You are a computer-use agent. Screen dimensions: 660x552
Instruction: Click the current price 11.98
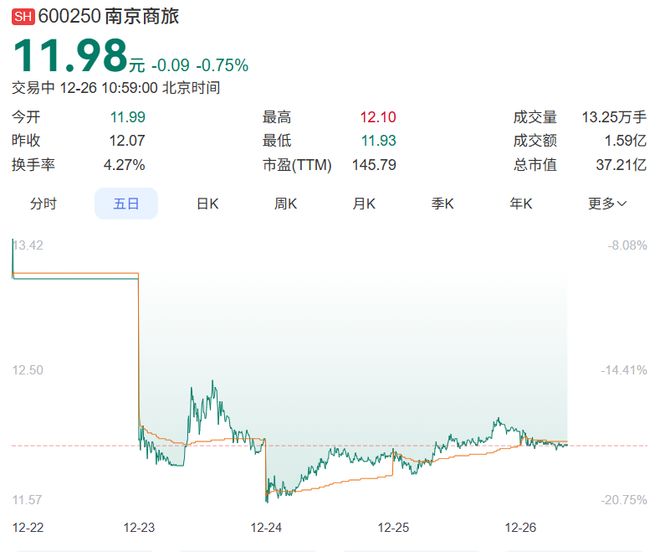70,56
